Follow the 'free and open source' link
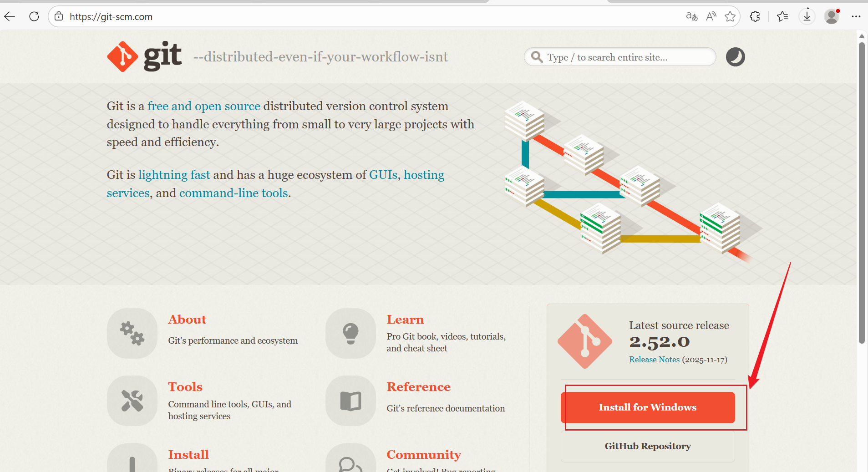This screenshot has height=472, width=868. (x=204, y=106)
